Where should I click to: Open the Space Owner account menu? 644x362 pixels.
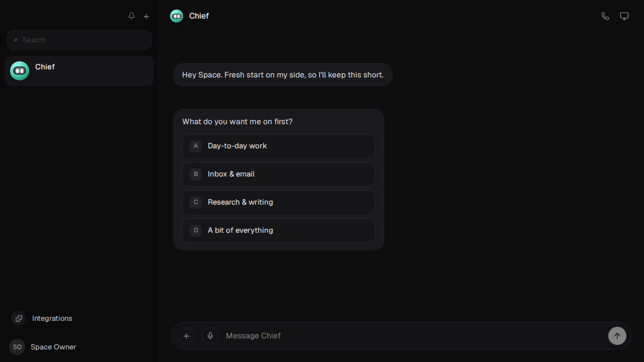43,347
